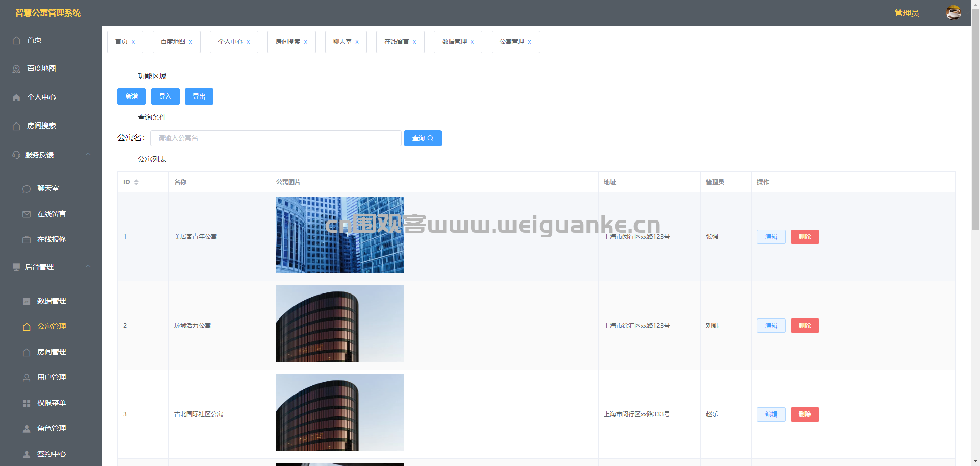Open 权限菜单 grid icon in sidebar

(27, 403)
